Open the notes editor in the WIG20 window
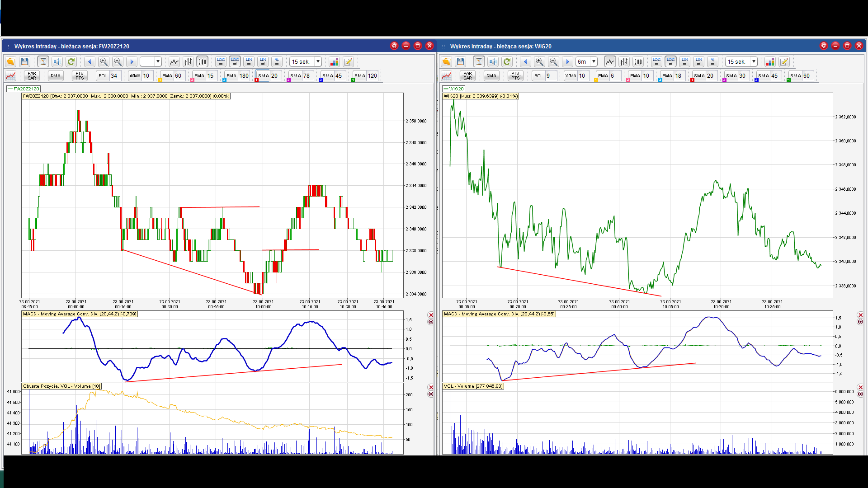The height and width of the screenshot is (488, 868). tap(784, 62)
